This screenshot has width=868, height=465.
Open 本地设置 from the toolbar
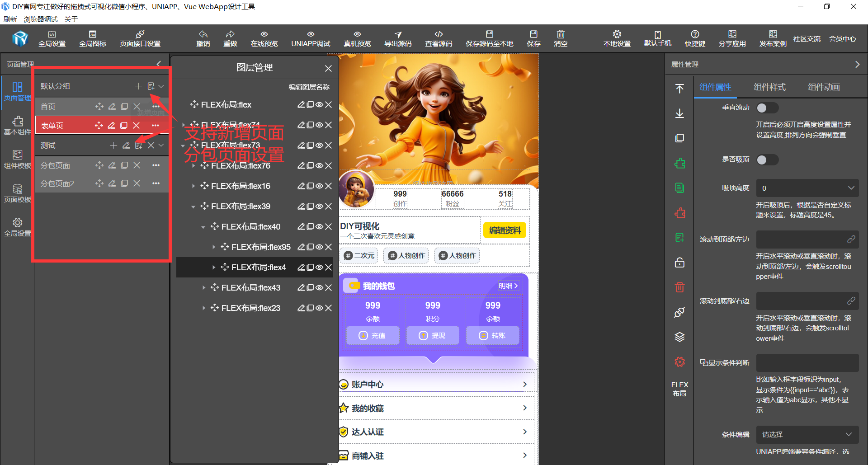(617, 39)
